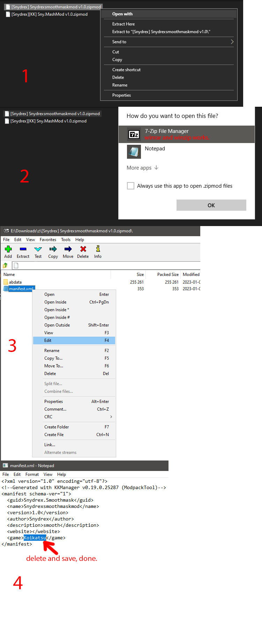Choose Open Outside in 7-Zip menu
Screen dimensions: 262x644
pos(74,325)
